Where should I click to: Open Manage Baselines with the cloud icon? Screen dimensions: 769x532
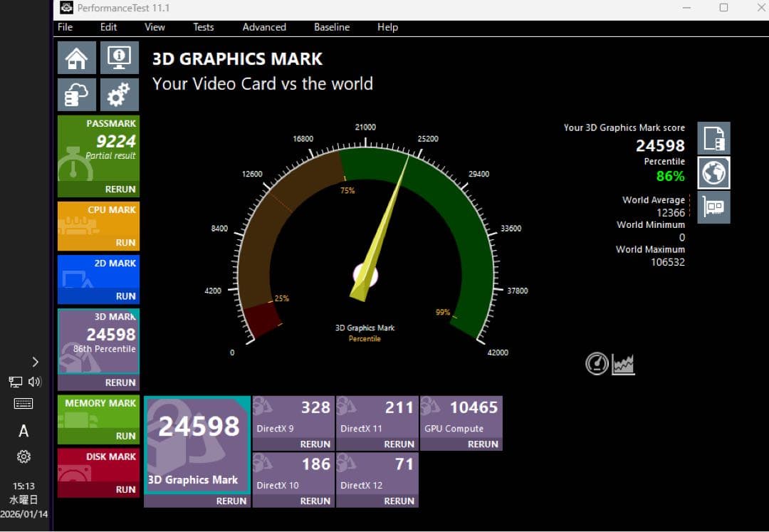click(76, 94)
